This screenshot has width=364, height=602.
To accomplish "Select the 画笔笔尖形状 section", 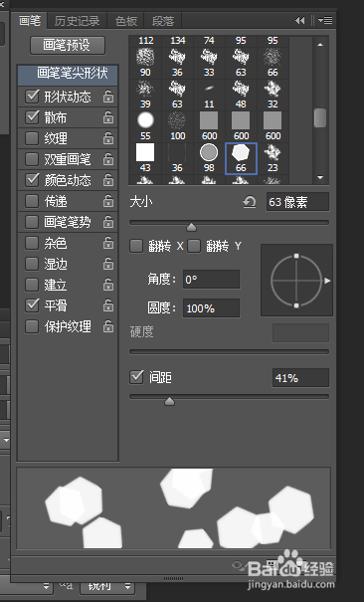I will pos(68,74).
